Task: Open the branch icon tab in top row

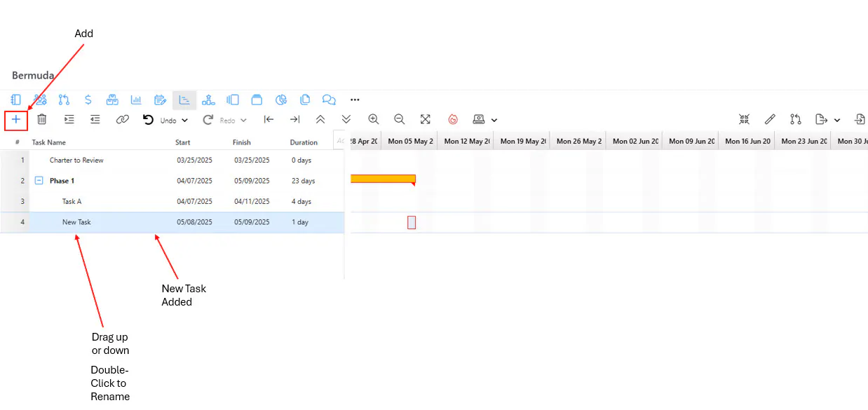Action: coord(64,100)
